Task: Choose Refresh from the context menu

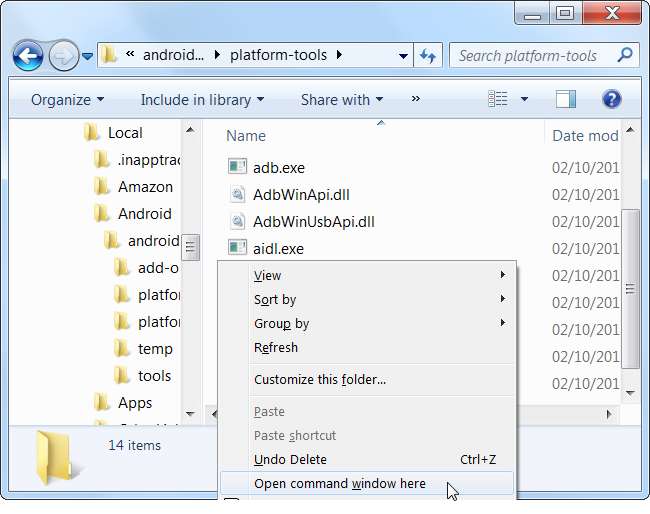Action: point(366,347)
